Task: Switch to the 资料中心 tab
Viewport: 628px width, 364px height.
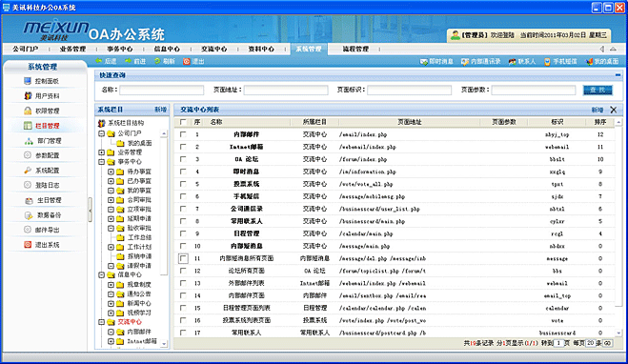Action: 261,49
